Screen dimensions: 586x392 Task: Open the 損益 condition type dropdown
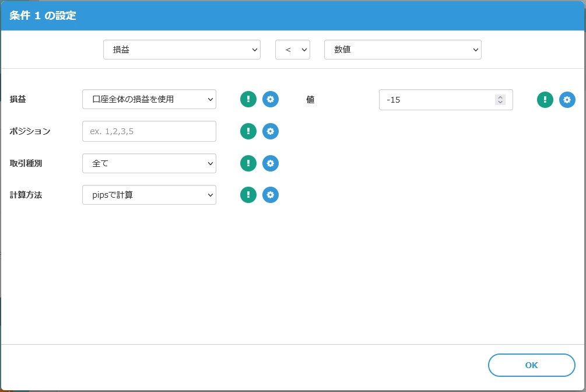click(x=181, y=50)
